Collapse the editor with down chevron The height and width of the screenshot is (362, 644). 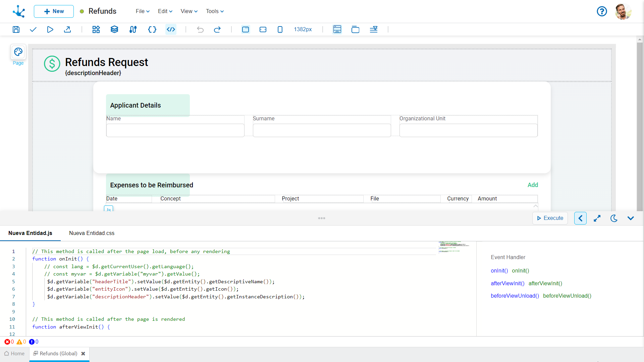pyautogui.click(x=631, y=218)
